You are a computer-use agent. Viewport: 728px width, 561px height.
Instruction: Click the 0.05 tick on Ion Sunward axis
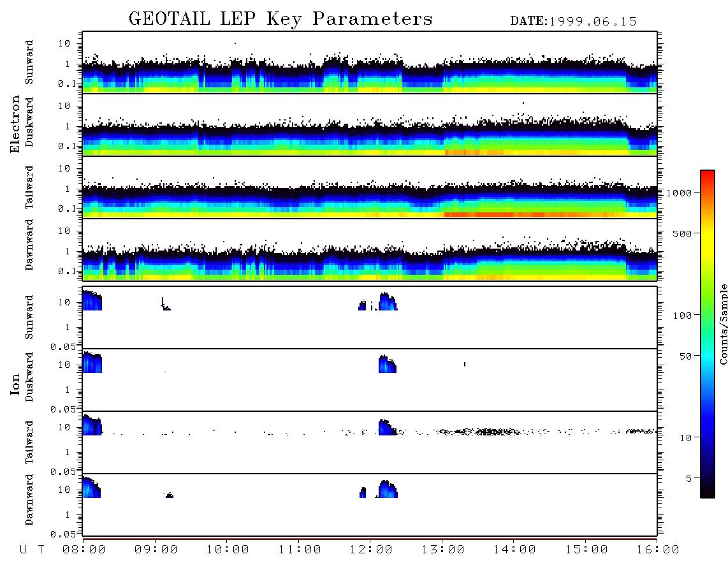point(63,346)
